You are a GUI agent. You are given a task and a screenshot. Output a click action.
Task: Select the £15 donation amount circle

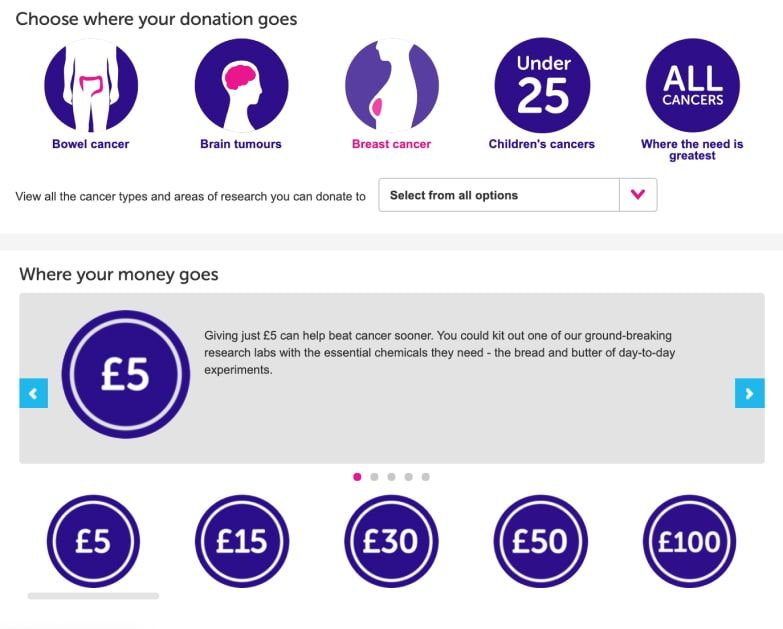click(x=242, y=541)
